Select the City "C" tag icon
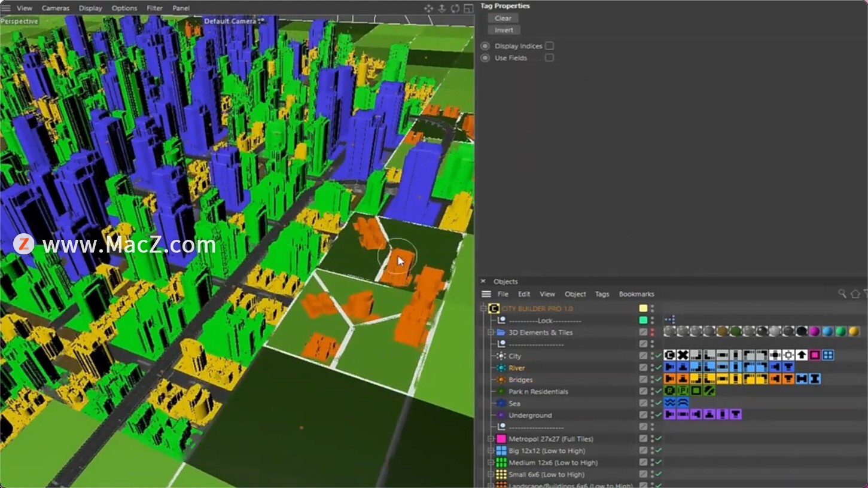The height and width of the screenshot is (488, 868). coord(670,355)
